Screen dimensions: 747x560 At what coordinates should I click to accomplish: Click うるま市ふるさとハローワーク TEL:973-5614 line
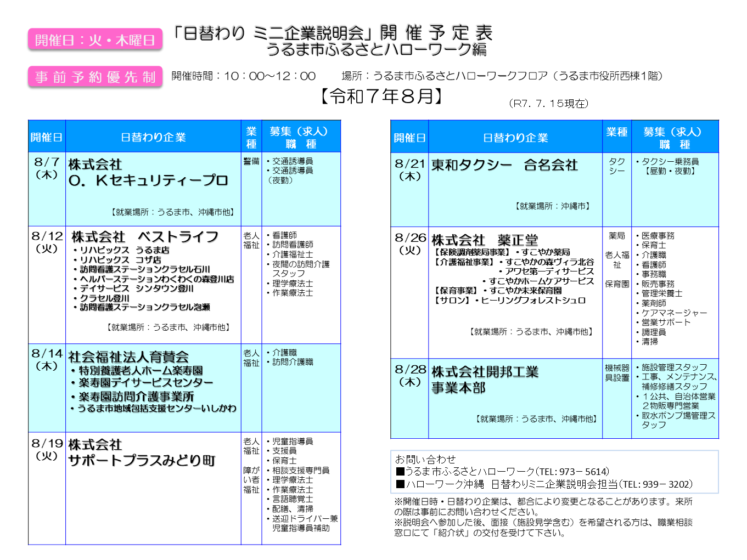[502, 472]
